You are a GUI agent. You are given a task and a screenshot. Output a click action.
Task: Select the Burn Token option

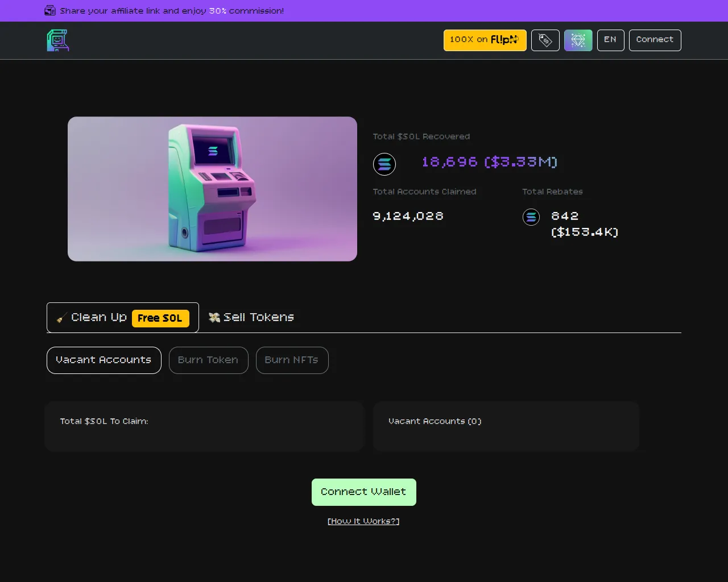[209, 360]
